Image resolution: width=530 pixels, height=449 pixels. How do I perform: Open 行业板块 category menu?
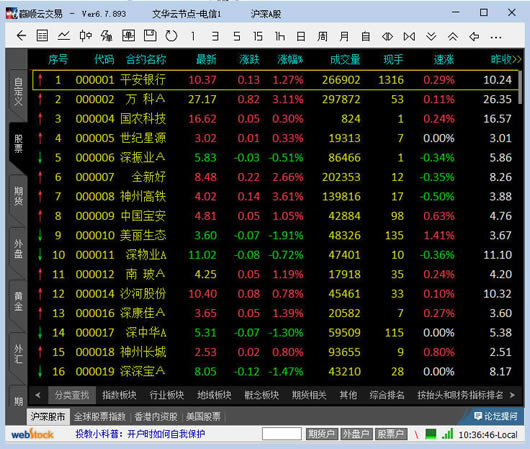[x=167, y=395]
